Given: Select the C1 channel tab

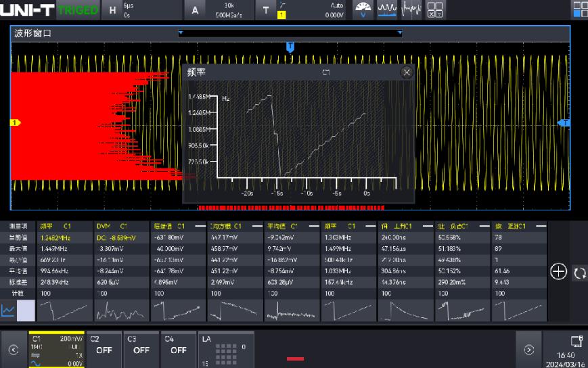Looking at the screenshot, I should click(56, 349).
